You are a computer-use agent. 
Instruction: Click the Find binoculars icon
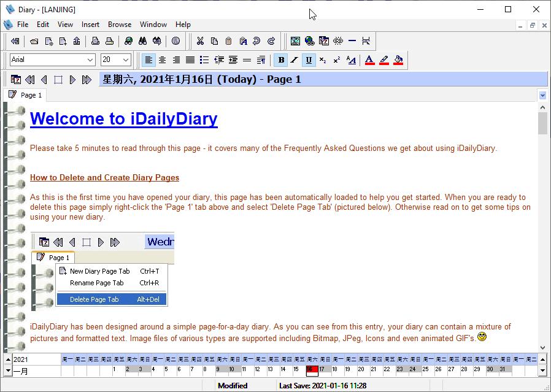tap(142, 41)
